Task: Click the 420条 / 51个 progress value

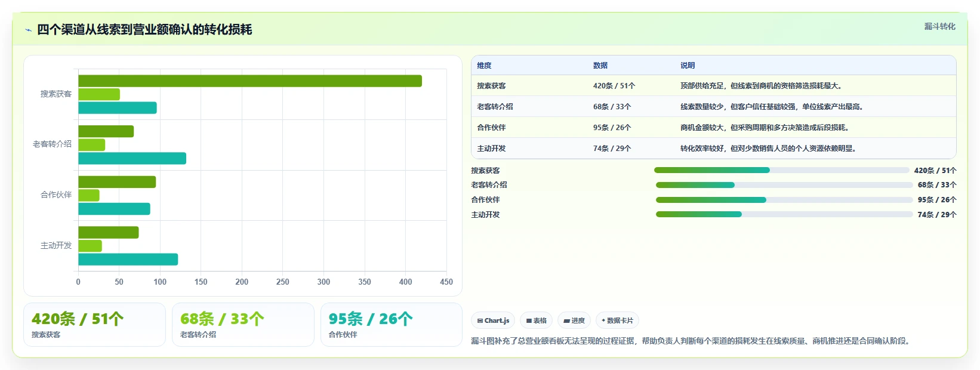Action: (x=935, y=171)
